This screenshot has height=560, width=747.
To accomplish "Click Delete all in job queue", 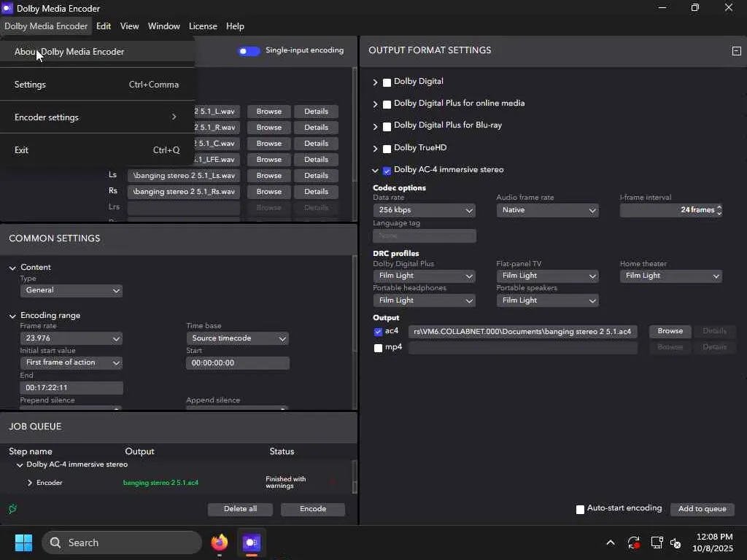I will (240, 509).
